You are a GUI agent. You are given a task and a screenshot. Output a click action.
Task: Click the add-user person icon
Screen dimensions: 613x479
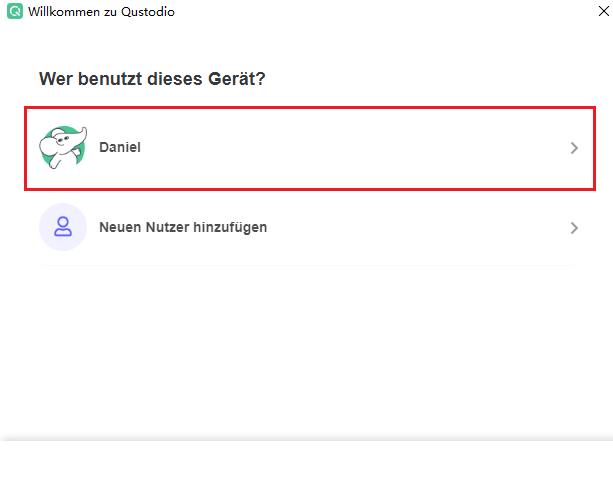63,227
